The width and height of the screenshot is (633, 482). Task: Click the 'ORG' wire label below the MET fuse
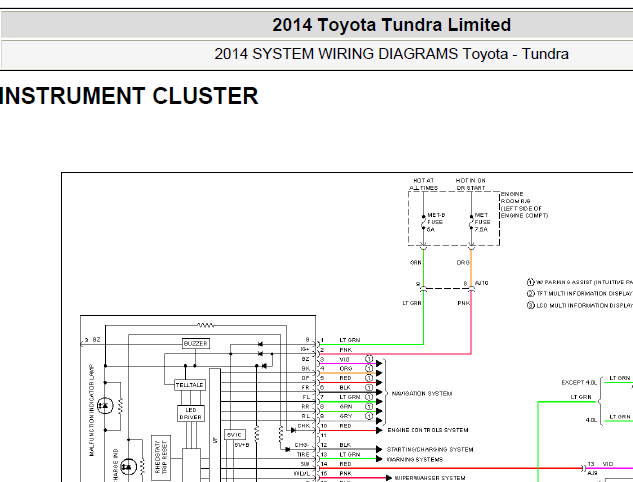coord(463,262)
